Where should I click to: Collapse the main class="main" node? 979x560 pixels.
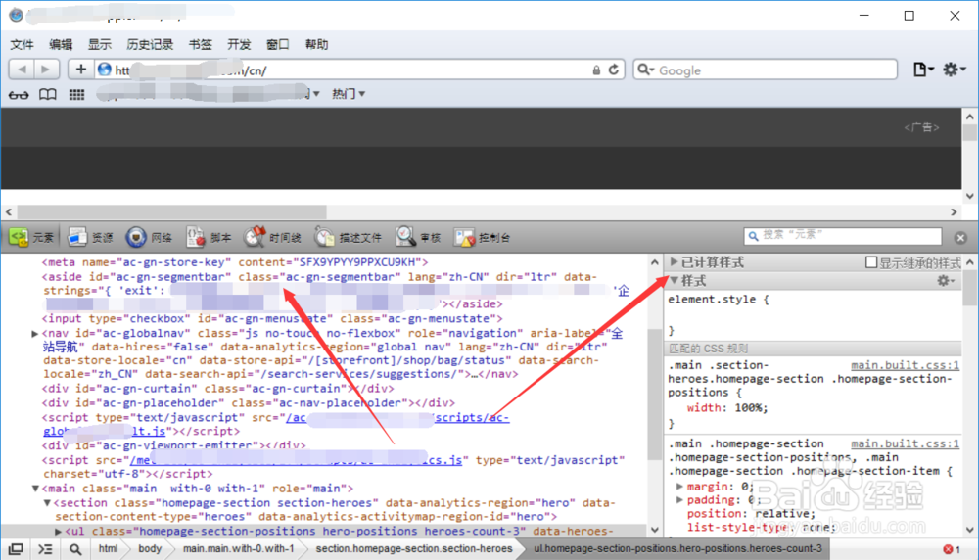pos(35,489)
